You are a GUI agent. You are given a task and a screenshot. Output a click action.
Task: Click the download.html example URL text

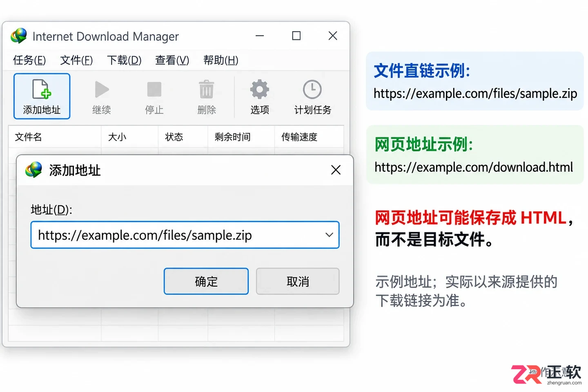tap(474, 167)
